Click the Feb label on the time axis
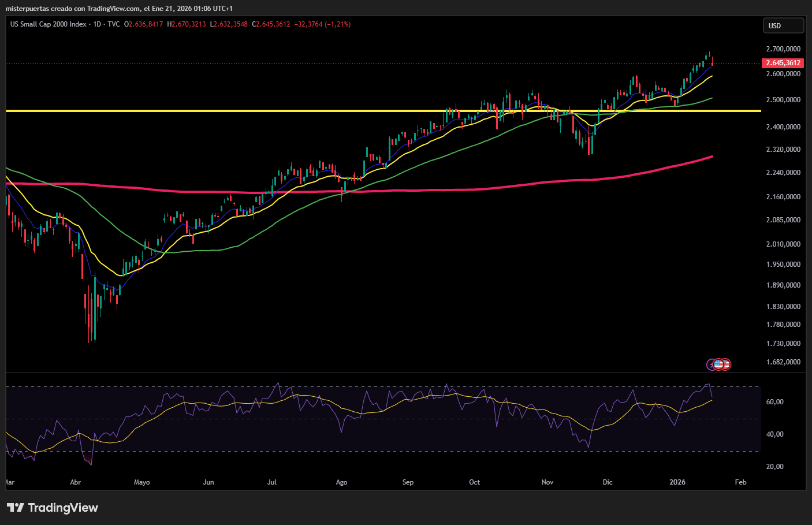The height and width of the screenshot is (525, 812). pos(740,482)
